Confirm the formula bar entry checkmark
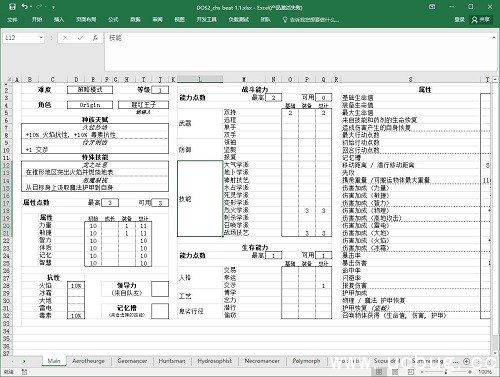Image resolution: width=500 pixels, height=377 pixels. [80, 38]
